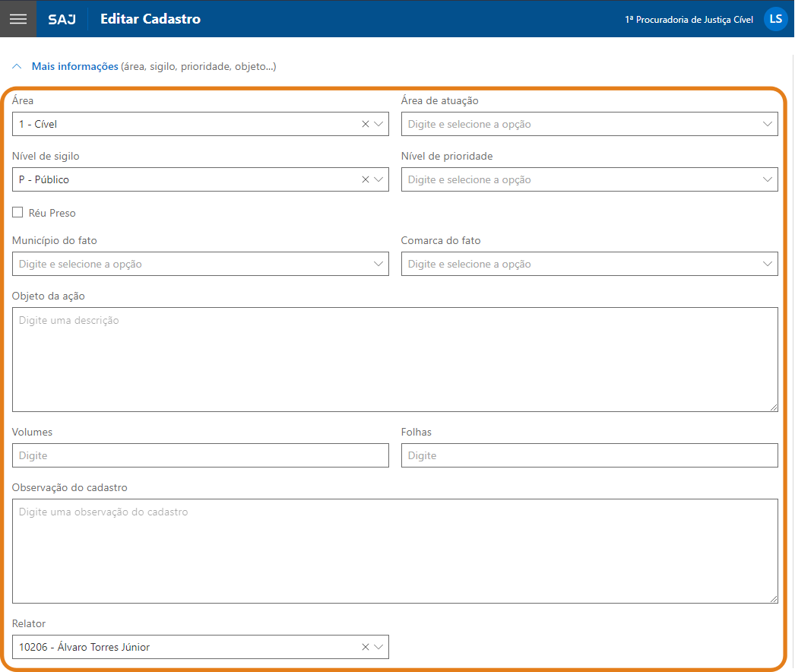Focus the Observação do cadastro text area
This screenshot has width=795, height=672.
(394, 550)
